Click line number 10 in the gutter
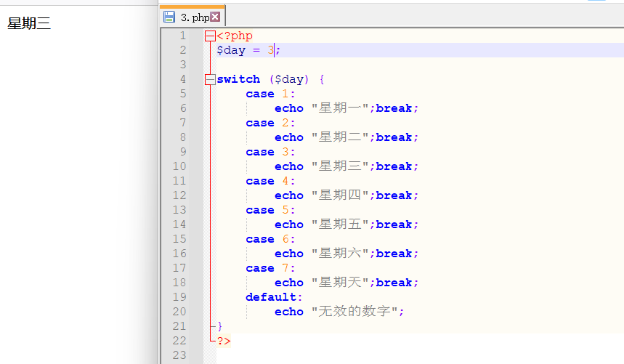The image size is (624, 364). 179,166
